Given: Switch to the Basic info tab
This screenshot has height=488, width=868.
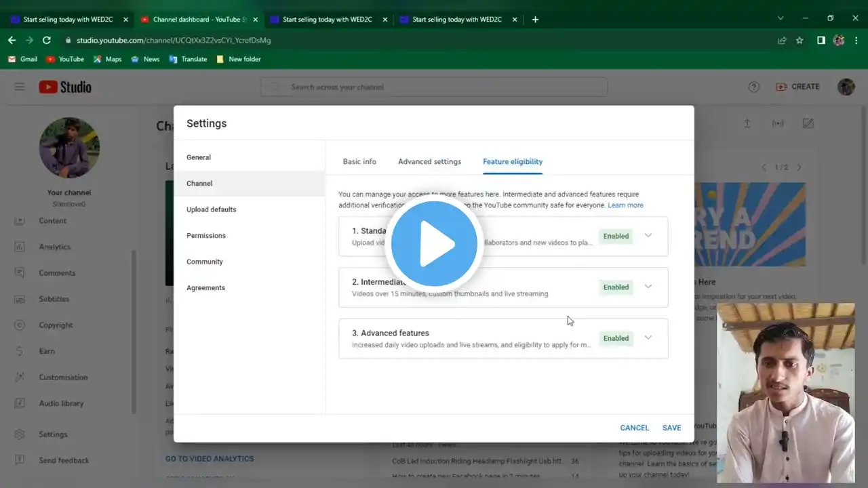Looking at the screenshot, I should point(359,161).
